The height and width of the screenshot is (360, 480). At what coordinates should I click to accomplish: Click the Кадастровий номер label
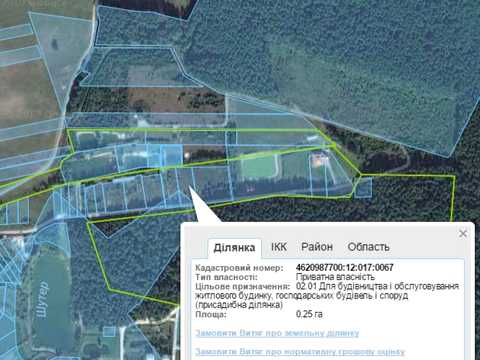(239, 268)
